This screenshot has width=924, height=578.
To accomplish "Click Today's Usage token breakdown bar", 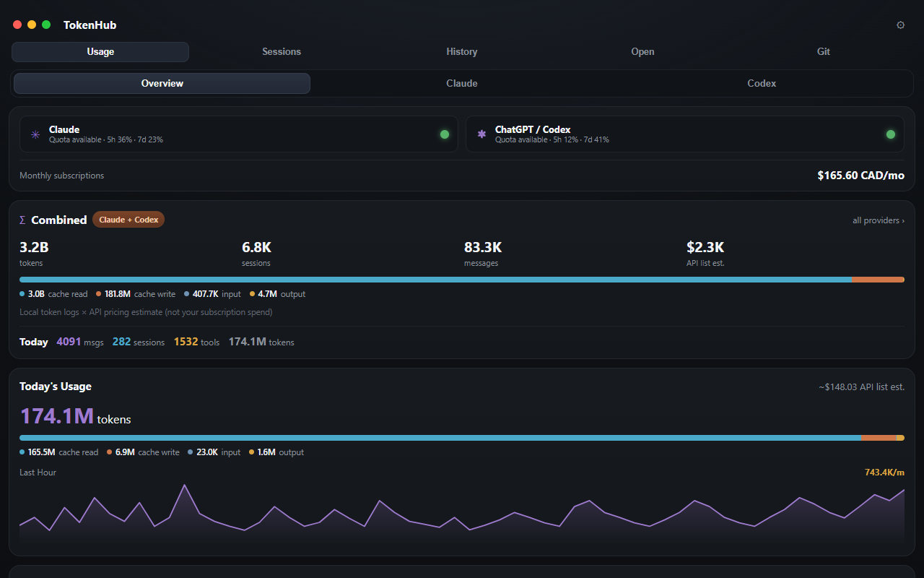I will tap(462, 438).
